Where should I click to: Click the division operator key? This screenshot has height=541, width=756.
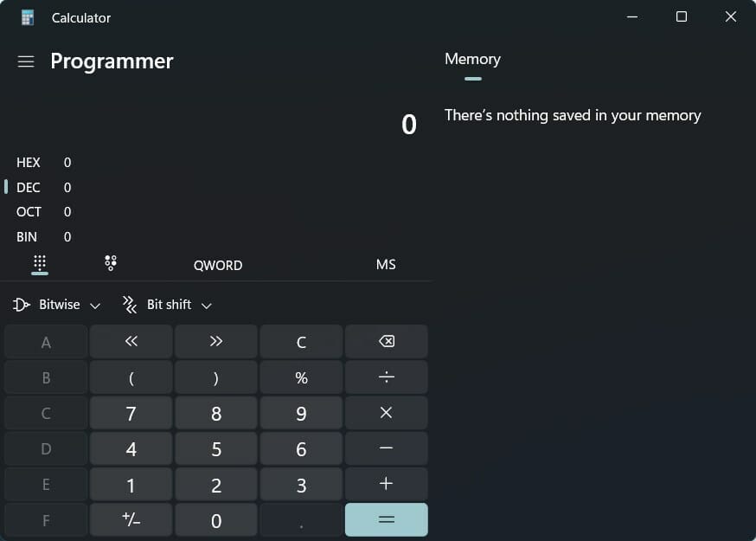click(386, 377)
